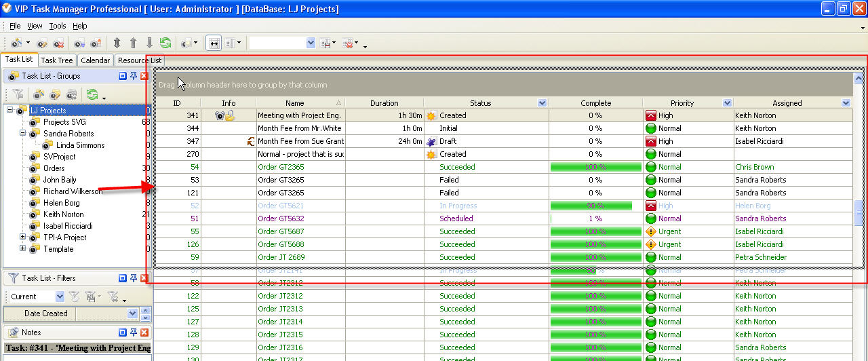This screenshot has width=868, height=361.
Task: Open the Current filter preset dropdown
Action: [60, 297]
